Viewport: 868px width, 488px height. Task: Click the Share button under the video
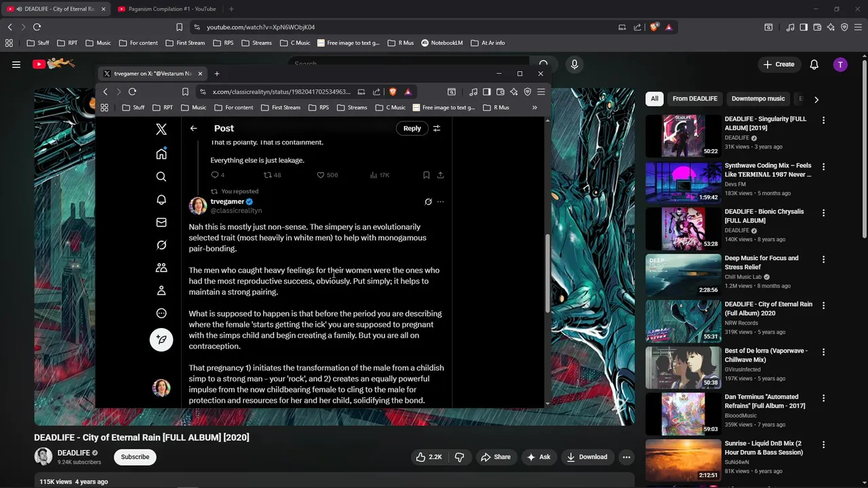point(496,457)
